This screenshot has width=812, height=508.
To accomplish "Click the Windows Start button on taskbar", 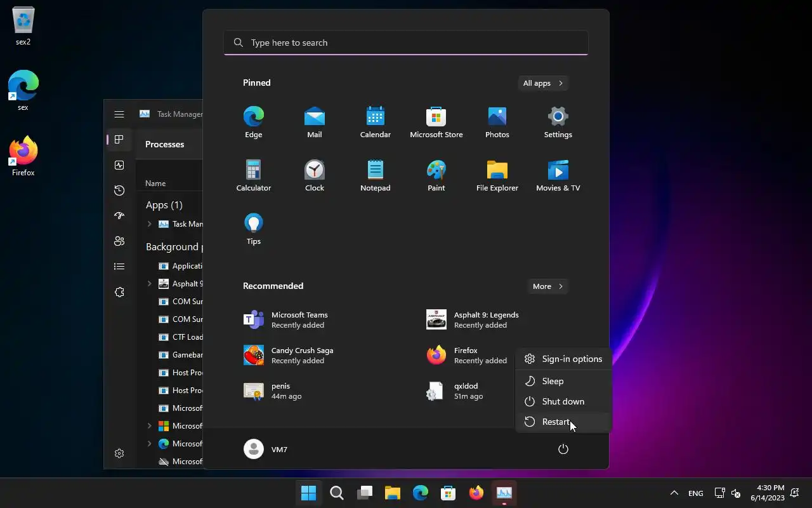I will [x=309, y=493].
